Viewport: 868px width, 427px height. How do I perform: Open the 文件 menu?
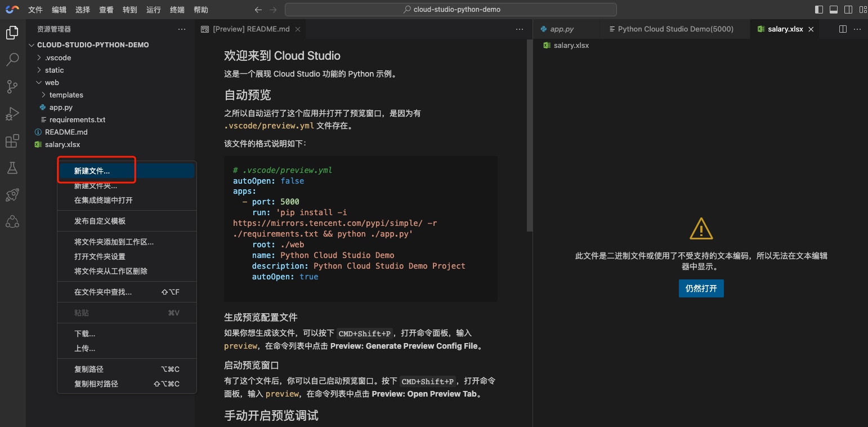pos(35,10)
